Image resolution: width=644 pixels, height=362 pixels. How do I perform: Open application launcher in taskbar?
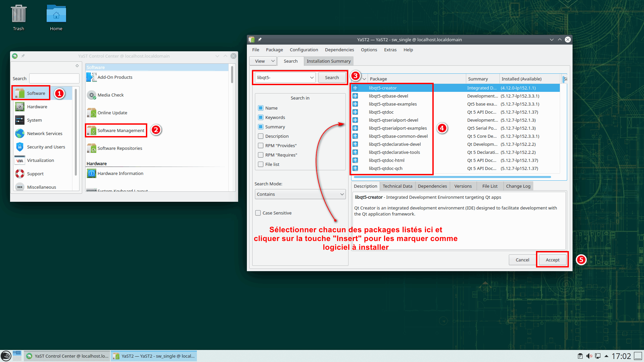pyautogui.click(x=6, y=356)
